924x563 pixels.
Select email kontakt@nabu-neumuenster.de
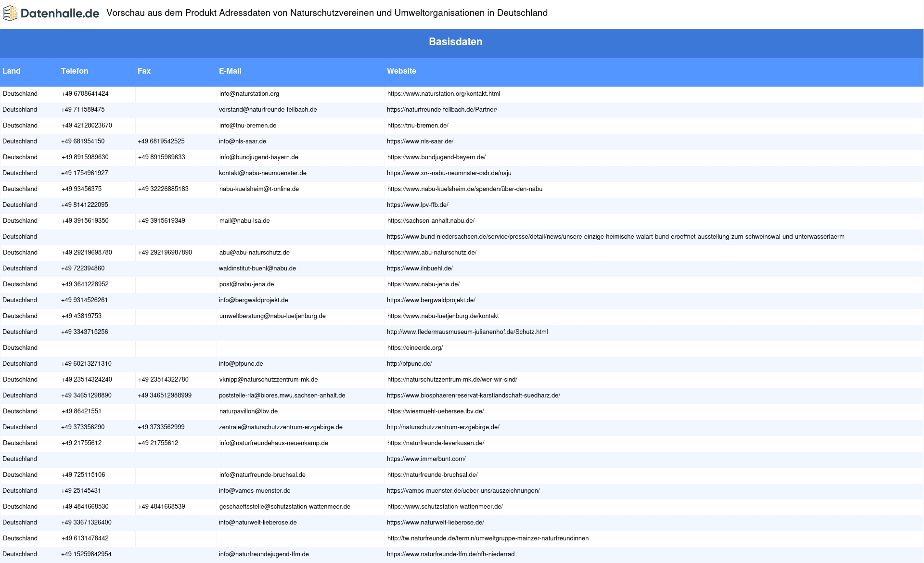pyautogui.click(x=263, y=173)
